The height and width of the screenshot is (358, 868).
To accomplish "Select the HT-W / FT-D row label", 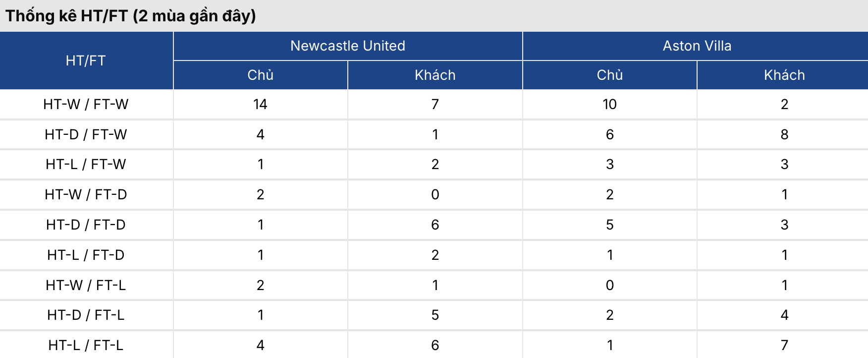I will (x=86, y=194).
